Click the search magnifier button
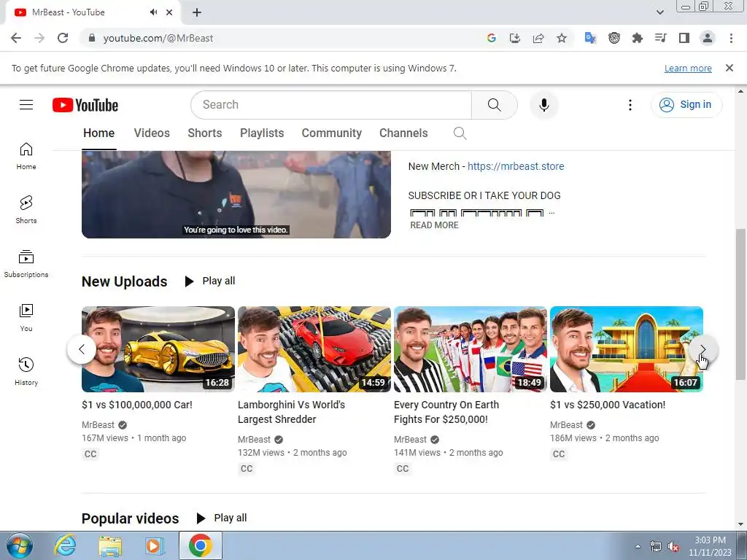 click(494, 105)
